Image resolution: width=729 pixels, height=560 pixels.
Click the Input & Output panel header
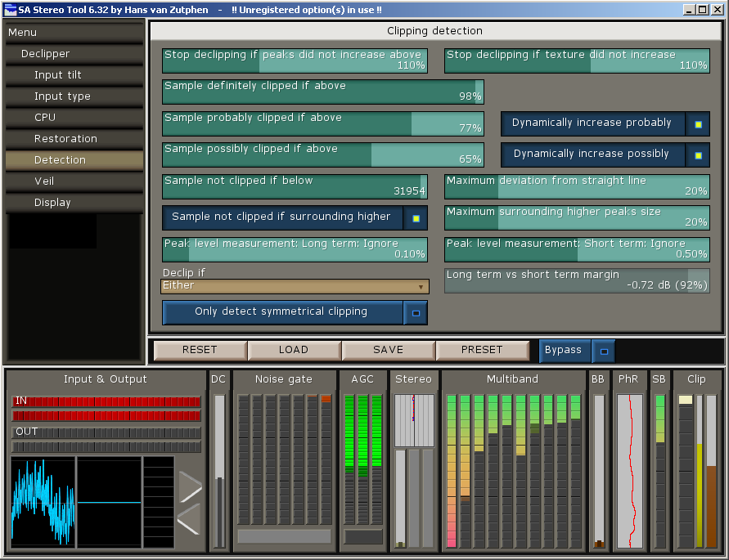106,379
